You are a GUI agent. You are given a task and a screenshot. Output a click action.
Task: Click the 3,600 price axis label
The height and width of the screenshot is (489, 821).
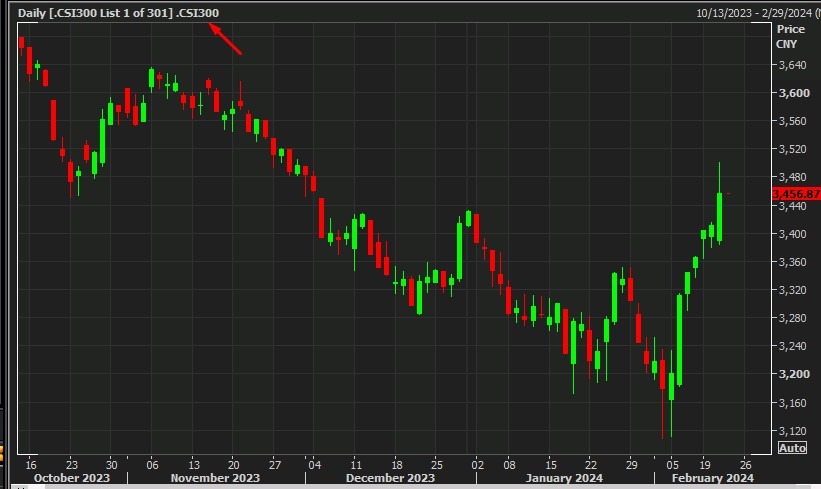pyautogui.click(x=794, y=93)
